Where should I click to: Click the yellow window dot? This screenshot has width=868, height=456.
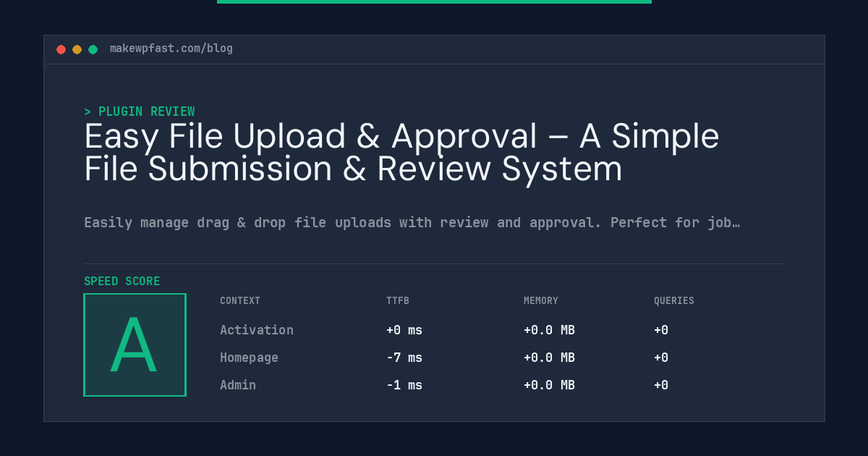pos(77,49)
